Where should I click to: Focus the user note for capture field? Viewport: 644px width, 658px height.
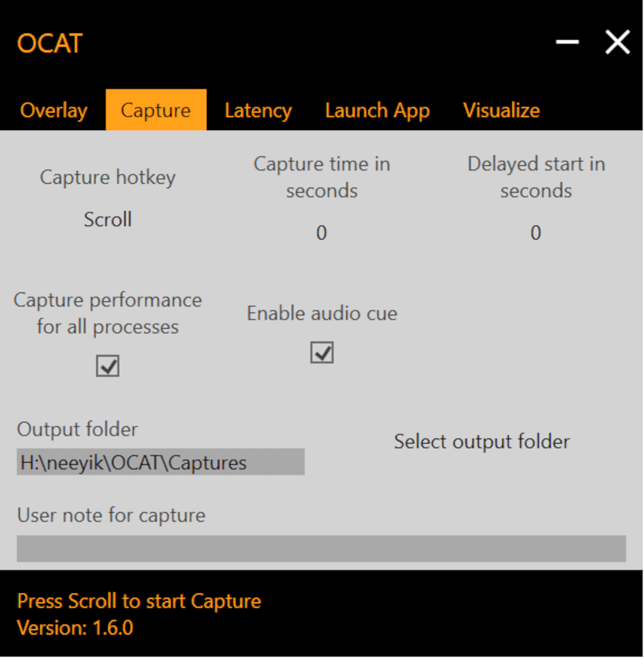point(321,549)
